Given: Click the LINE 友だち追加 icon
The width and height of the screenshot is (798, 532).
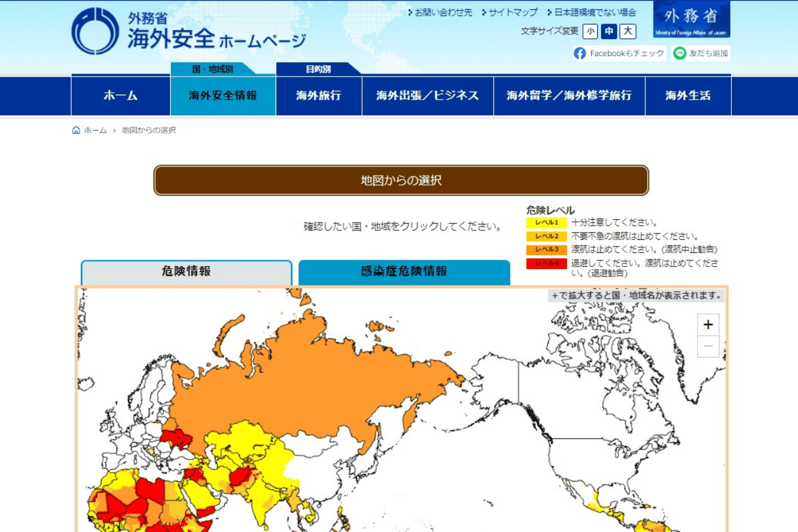Looking at the screenshot, I should 680,54.
